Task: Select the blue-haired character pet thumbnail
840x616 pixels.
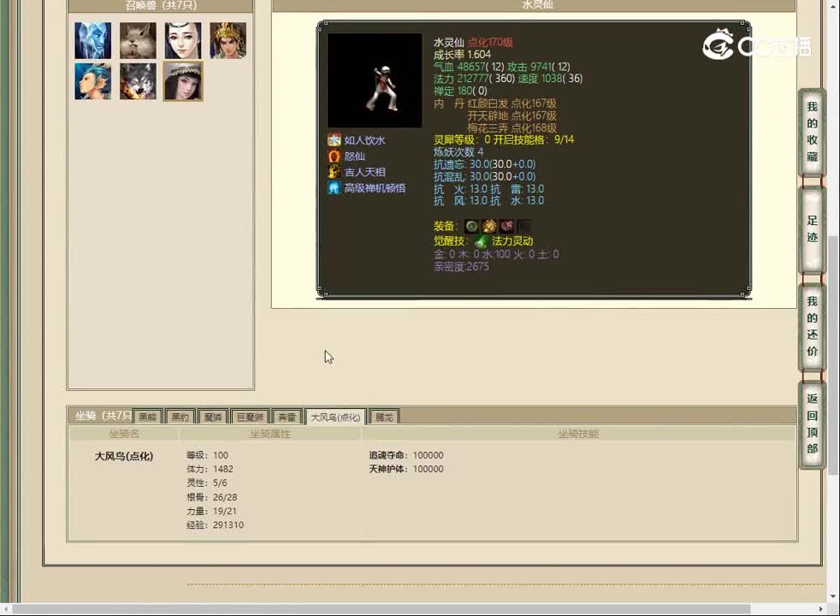Action: (93, 81)
